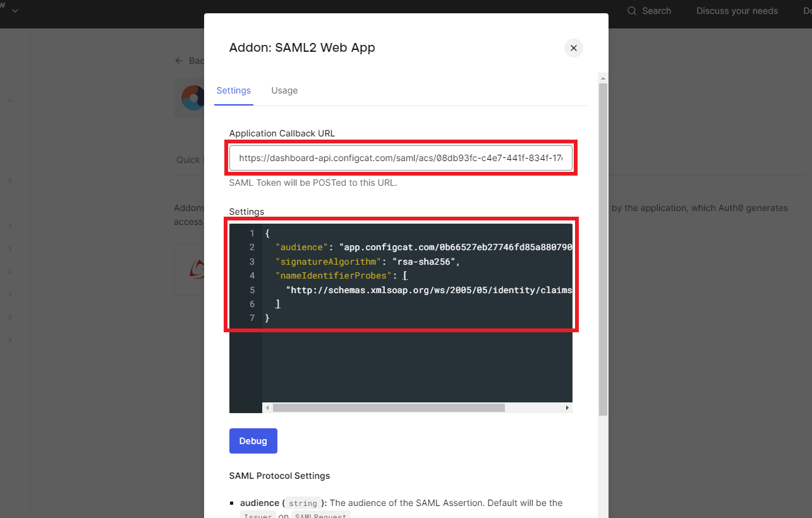Click the up arrow on the modal's vertical scrollbar
Viewport: 812px width, 518px height.
[x=602, y=77]
